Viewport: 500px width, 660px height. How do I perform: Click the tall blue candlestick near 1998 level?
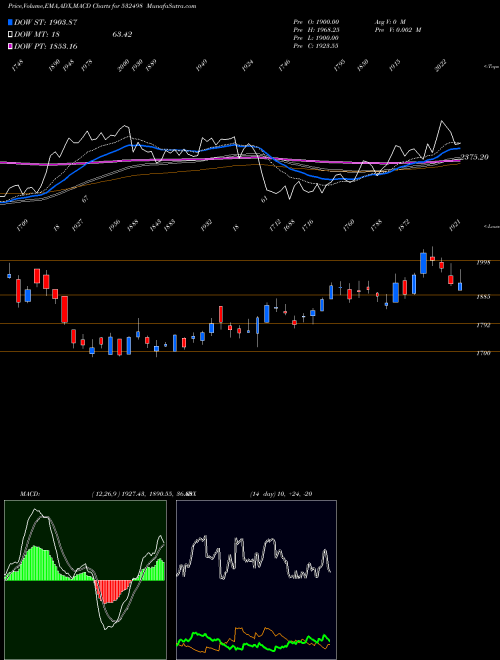click(x=423, y=263)
